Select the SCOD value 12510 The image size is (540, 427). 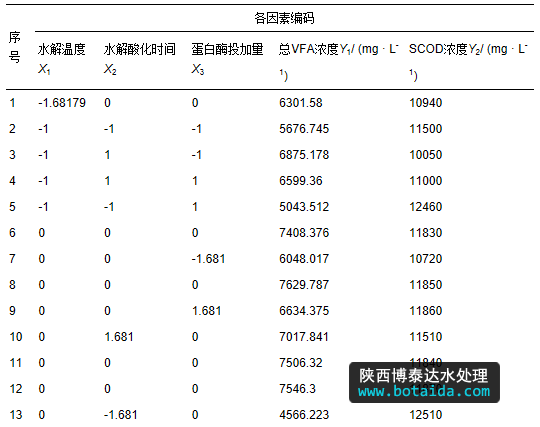point(426,415)
